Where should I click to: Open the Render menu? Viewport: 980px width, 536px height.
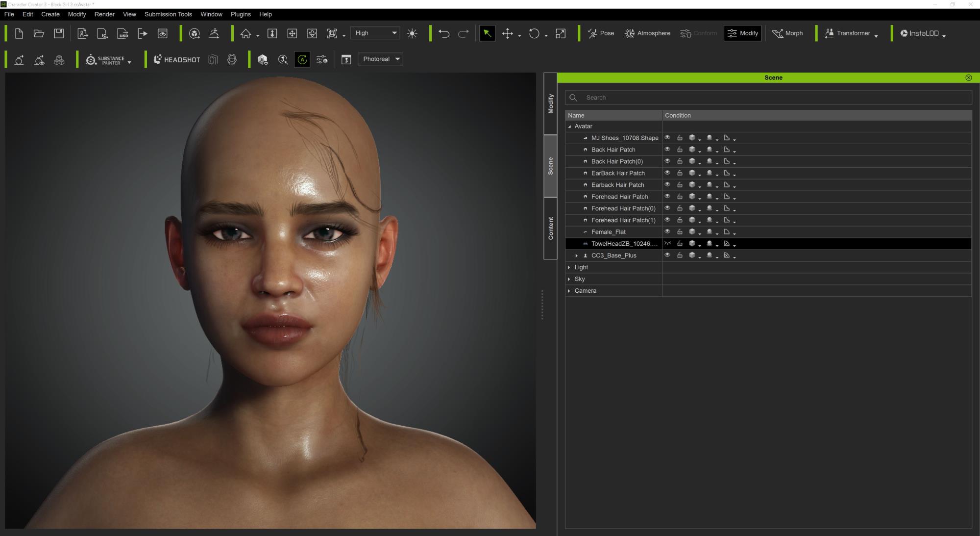tap(104, 14)
